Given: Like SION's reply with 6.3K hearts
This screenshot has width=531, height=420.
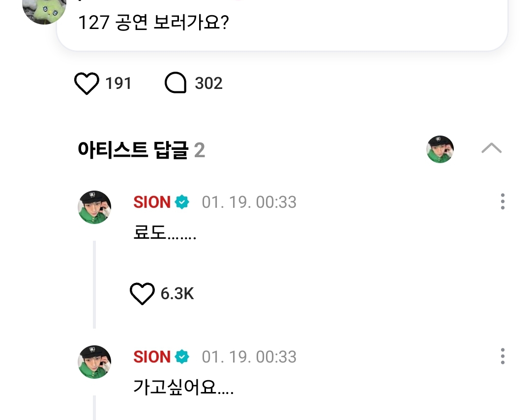Looking at the screenshot, I should 142,294.
